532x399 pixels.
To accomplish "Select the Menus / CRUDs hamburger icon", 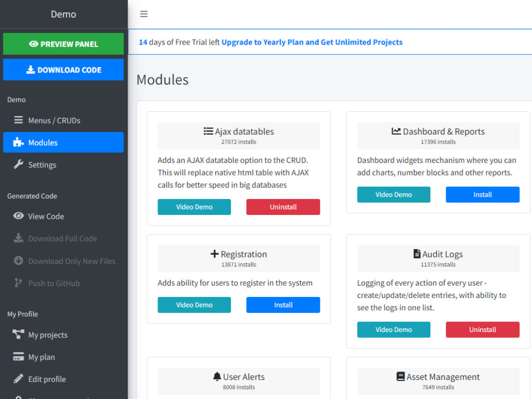I will (18, 120).
